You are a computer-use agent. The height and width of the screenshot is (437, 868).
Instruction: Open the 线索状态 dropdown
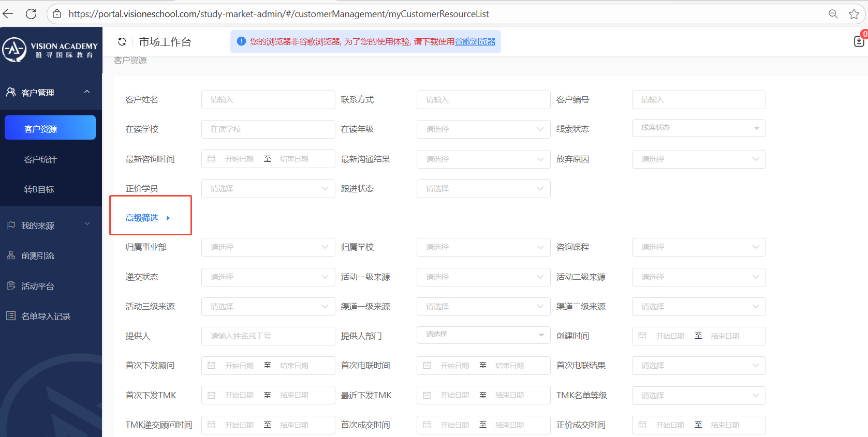[x=698, y=128]
